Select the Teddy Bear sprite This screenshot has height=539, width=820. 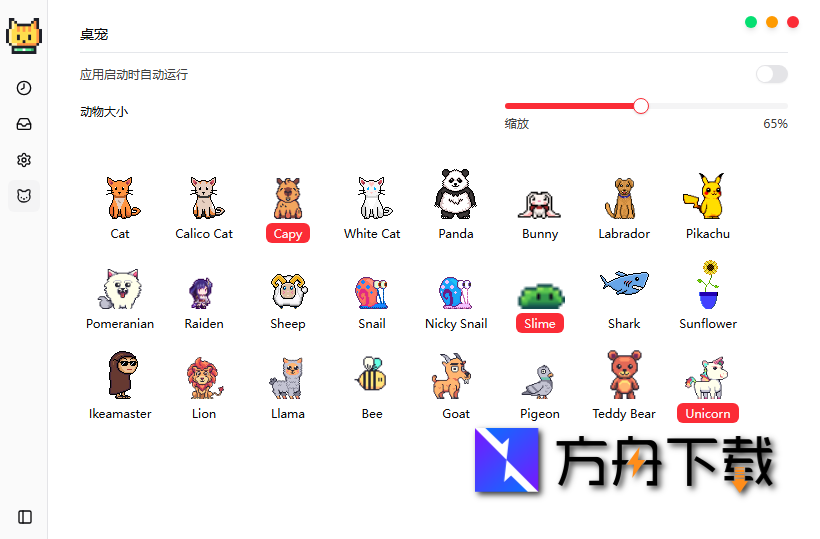pos(624,375)
